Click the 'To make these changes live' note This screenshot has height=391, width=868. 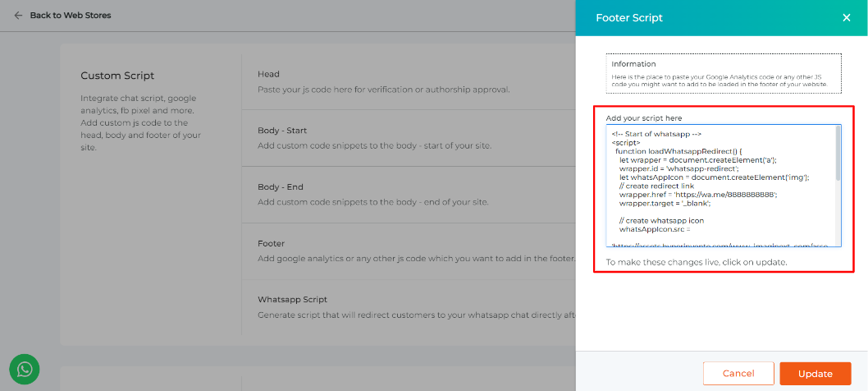[697, 262]
